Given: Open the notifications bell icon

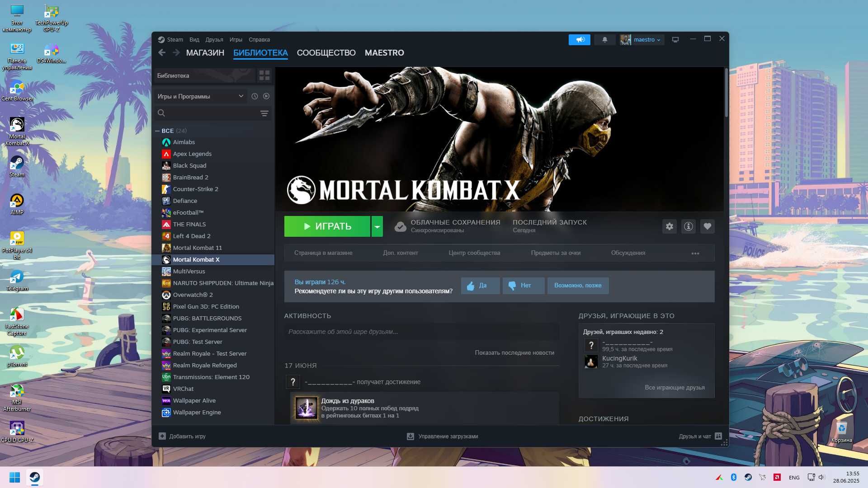Looking at the screenshot, I should (x=604, y=40).
